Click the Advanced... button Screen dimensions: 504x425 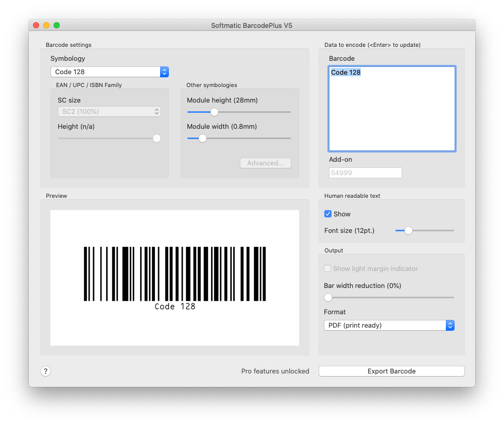266,163
